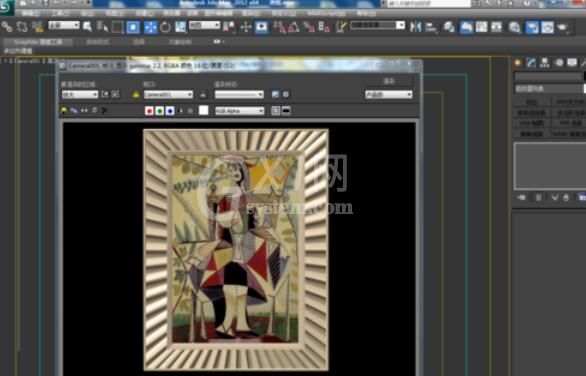Click Use Pivot Point Center icon
Viewport: 586px width, 376px height.
tap(229, 27)
